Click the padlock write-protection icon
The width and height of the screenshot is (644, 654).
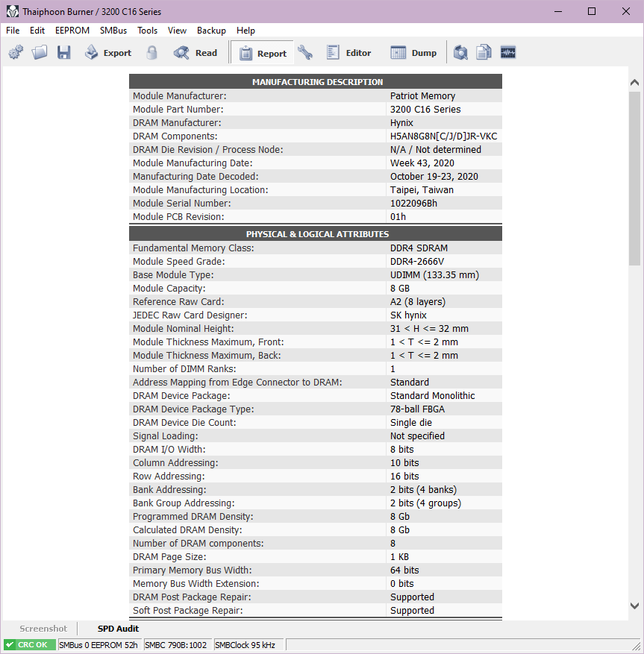pyautogui.click(x=152, y=52)
